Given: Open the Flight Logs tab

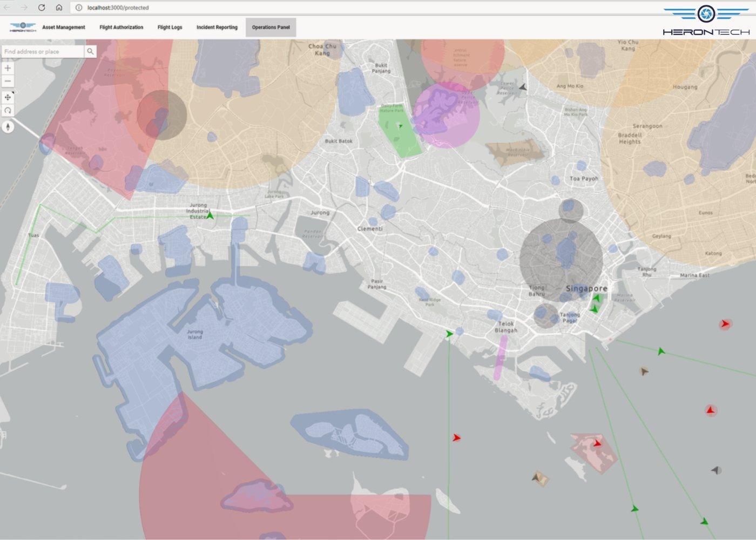Looking at the screenshot, I should click(170, 27).
